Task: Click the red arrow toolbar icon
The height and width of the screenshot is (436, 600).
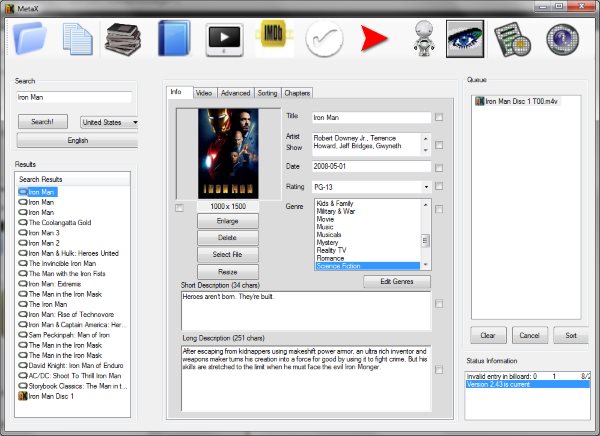Action: 374,38
